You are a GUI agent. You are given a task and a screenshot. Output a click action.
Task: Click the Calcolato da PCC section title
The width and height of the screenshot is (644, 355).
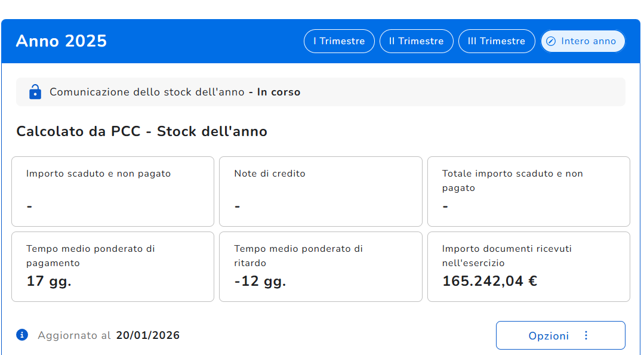pyautogui.click(x=141, y=131)
